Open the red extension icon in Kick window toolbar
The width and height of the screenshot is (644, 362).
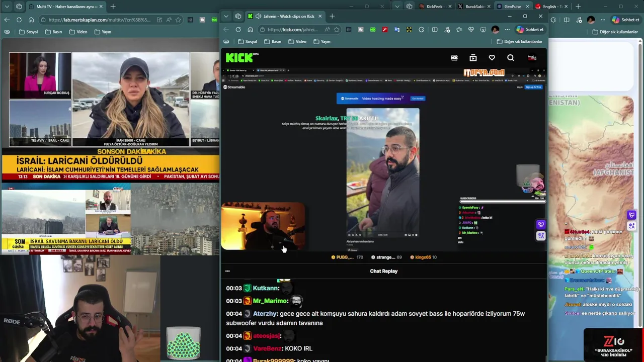[x=385, y=30]
